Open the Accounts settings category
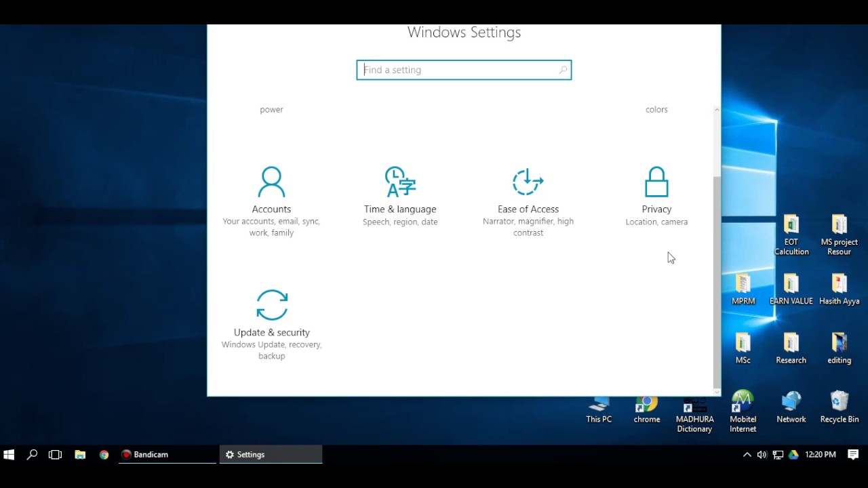The height and width of the screenshot is (488, 868). point(271,201)
